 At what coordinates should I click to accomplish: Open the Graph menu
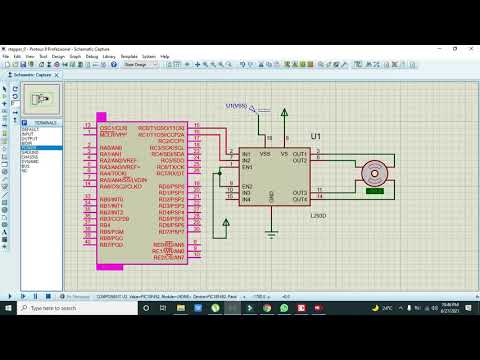[75, 56]
